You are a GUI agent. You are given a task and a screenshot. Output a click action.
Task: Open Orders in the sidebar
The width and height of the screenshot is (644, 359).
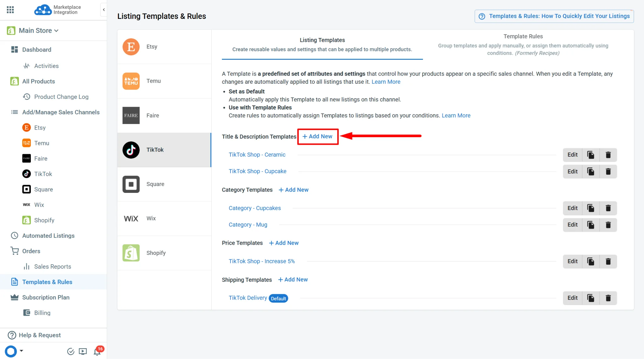[31, 251]
